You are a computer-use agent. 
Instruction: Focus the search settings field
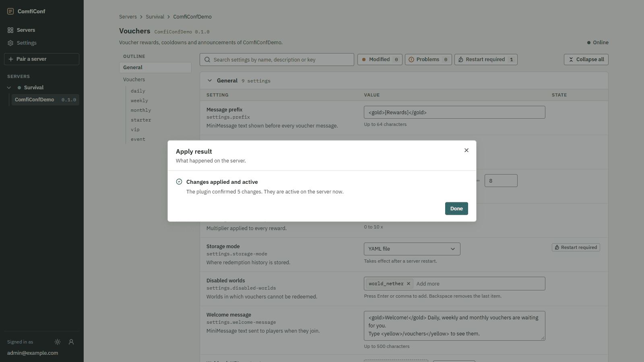277,60
